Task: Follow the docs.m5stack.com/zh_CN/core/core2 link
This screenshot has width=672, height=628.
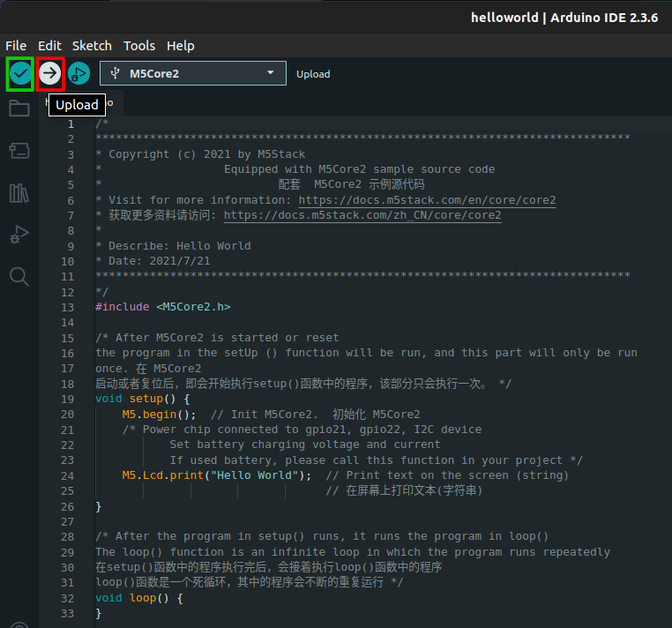Action: click(362, 215)
